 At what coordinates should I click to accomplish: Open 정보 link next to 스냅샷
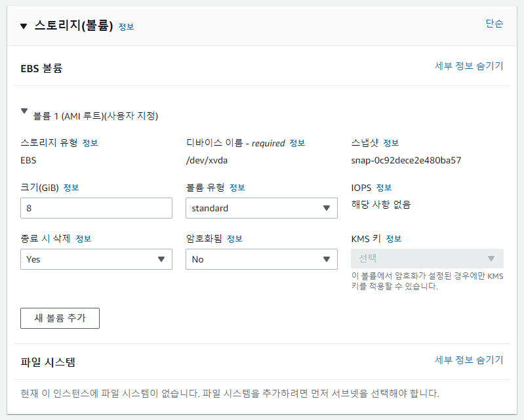(391, 143)
